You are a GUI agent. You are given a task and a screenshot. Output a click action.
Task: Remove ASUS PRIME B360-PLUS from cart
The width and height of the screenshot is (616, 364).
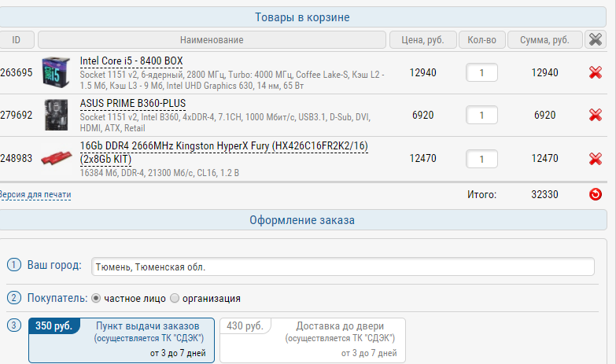[x=596, y=115]
